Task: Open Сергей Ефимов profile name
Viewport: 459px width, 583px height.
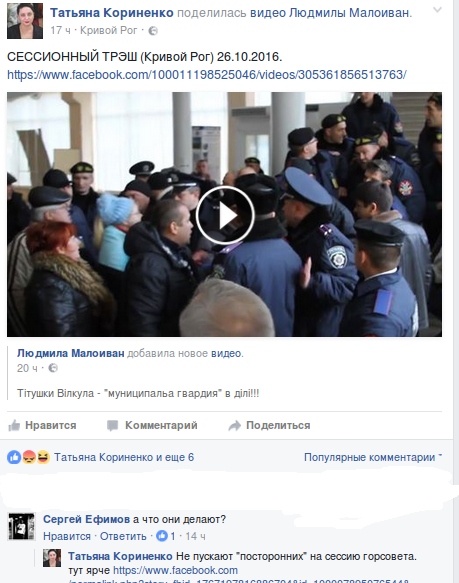Action: 86,519
